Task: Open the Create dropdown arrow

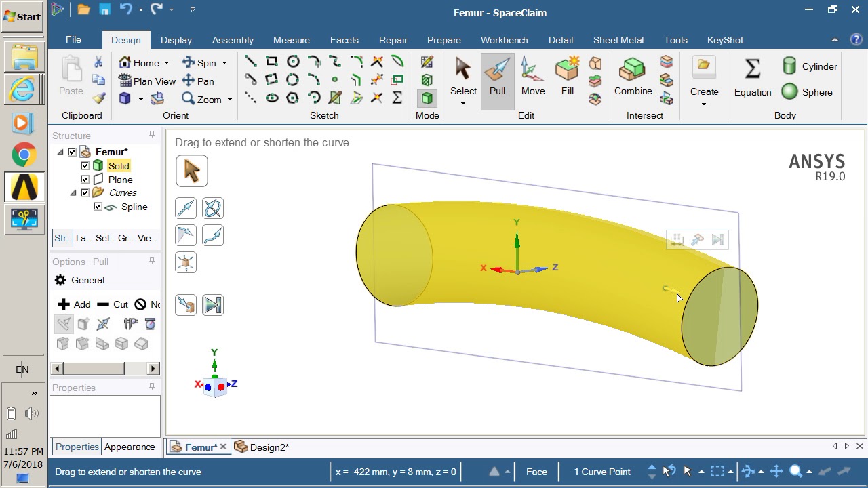Action: (703, 104)
